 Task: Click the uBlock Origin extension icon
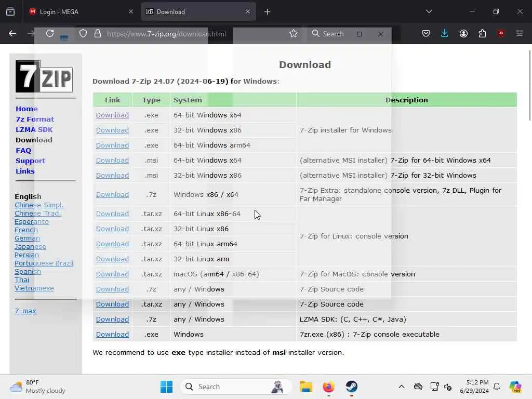click(500, 33)
